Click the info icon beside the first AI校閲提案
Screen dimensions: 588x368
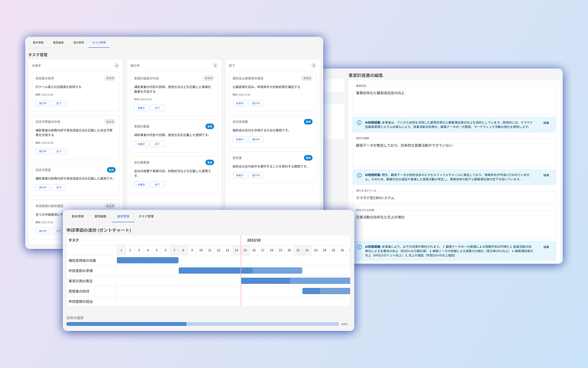pyautogui.click(x=359, y=122)
